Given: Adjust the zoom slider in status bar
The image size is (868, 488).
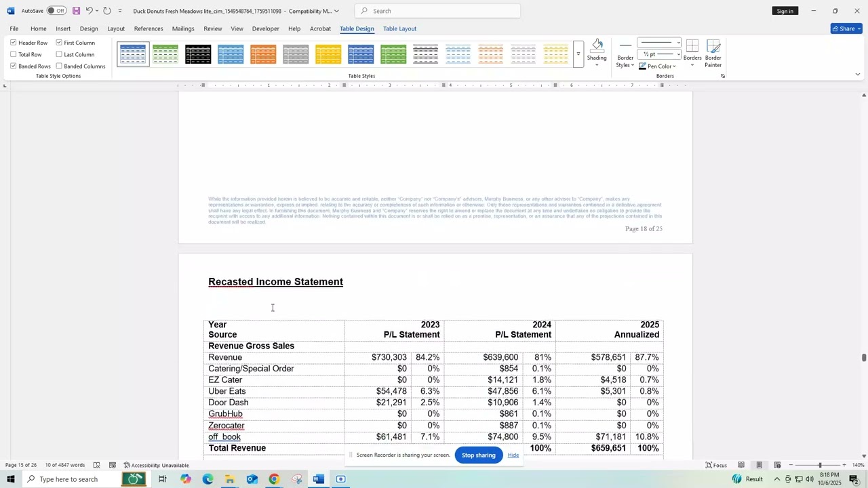Looking at the screenshot, I should click(819, 465).
